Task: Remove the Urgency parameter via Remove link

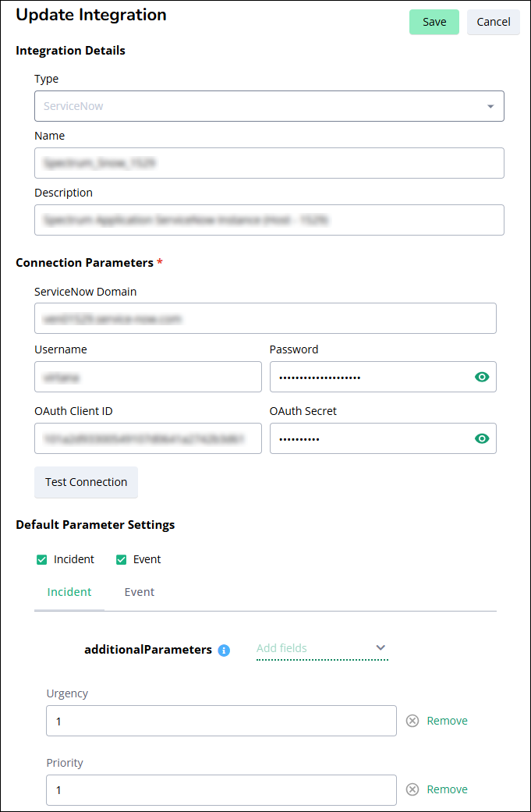Action: point(447,721)
